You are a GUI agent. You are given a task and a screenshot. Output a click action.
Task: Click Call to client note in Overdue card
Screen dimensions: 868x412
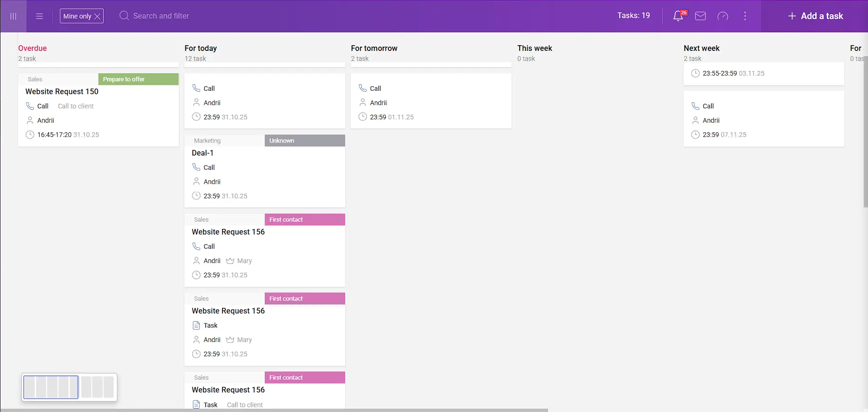[76, 106]
